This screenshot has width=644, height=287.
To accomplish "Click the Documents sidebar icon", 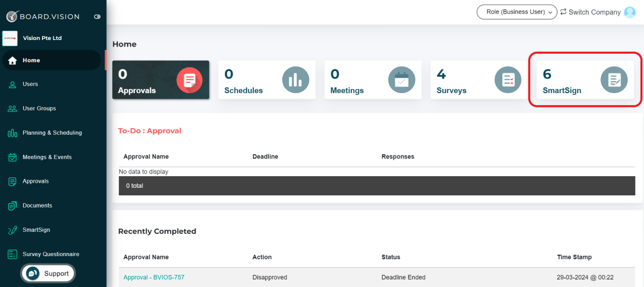I will coord(13,206).
